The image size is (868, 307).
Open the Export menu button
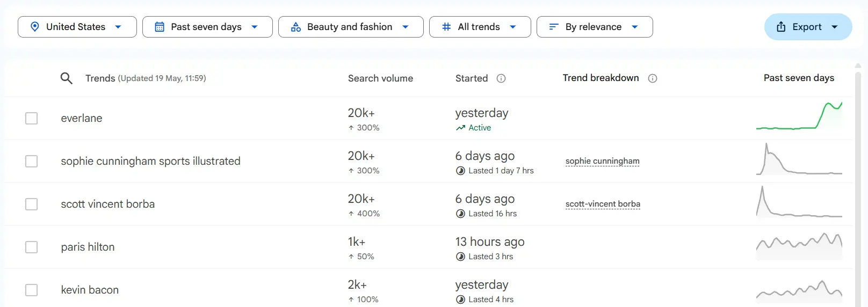click(x=808, y=27)
